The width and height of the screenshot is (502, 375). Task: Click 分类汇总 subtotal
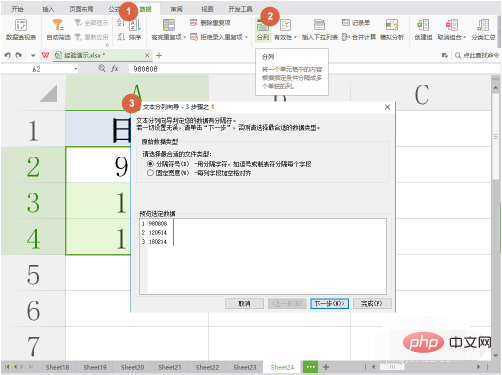(483, 30)
